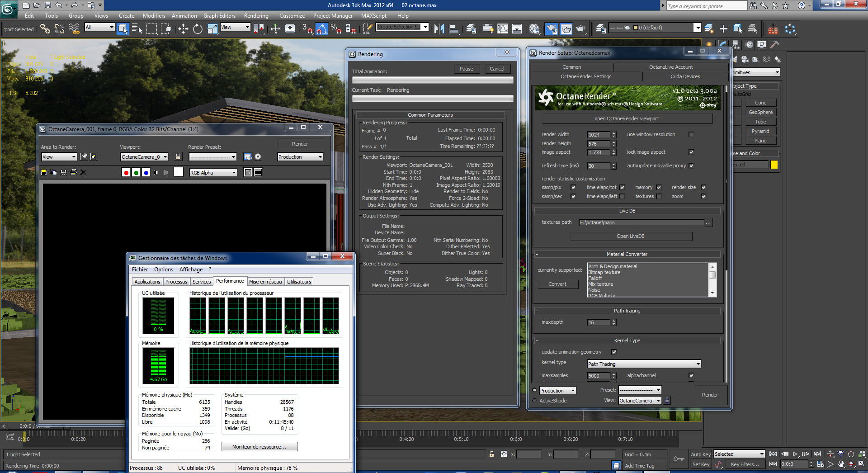Uncheck lock image aspect

point(691,152)
